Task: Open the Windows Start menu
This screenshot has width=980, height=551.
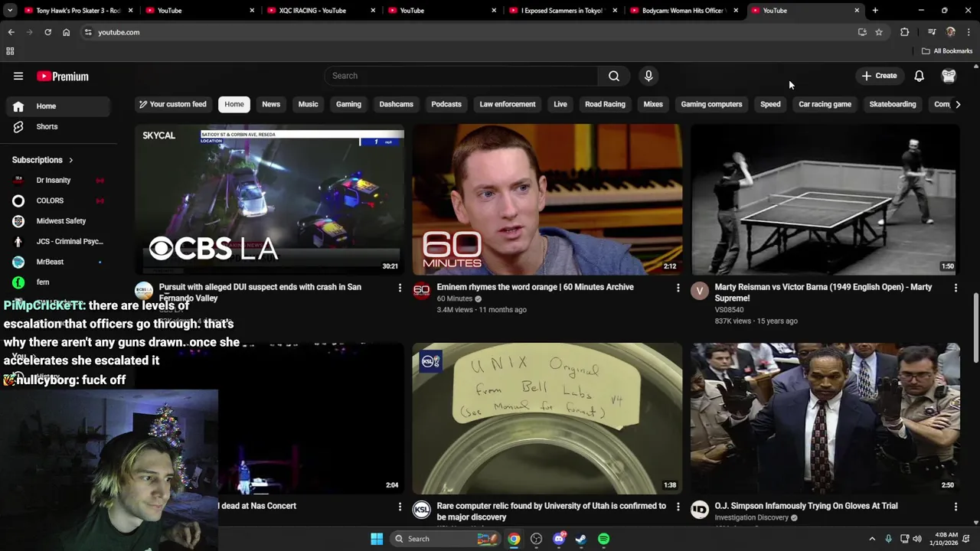Action: pyautogui.click(x=377, y=539)
